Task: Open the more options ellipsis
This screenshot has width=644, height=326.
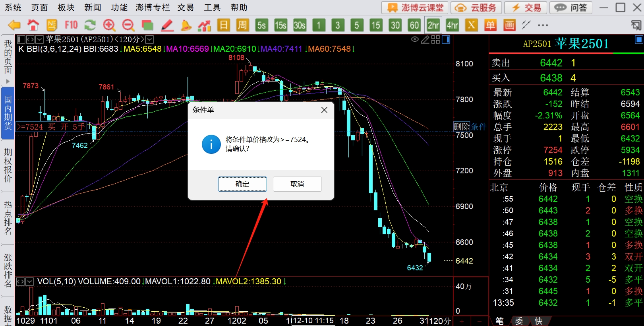Action: pos(543,25)
